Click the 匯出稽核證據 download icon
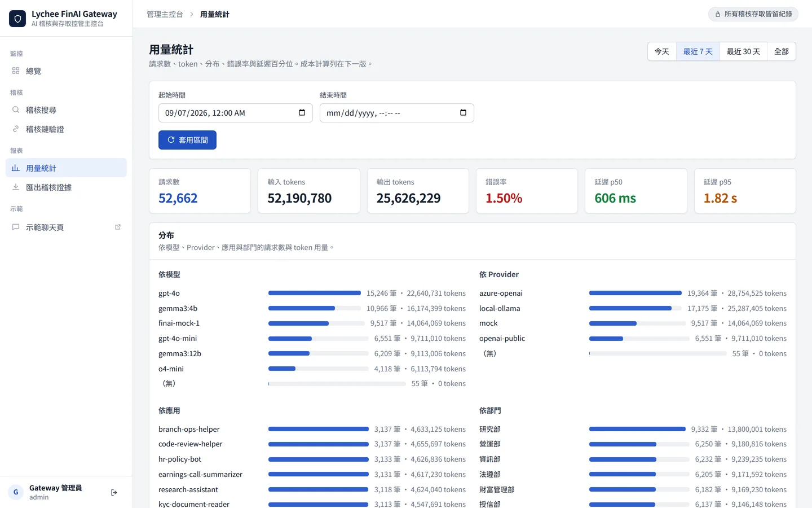 coord(16,187)
